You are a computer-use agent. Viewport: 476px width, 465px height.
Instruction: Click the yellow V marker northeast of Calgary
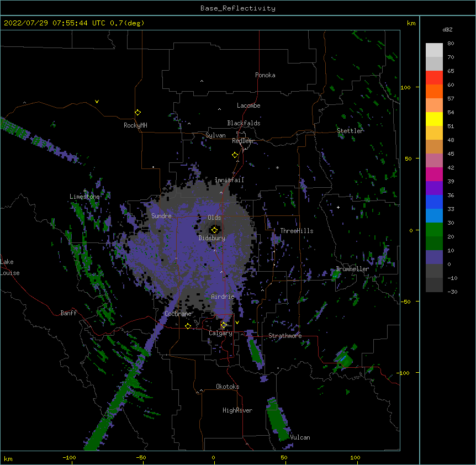[x=237, y=323]
